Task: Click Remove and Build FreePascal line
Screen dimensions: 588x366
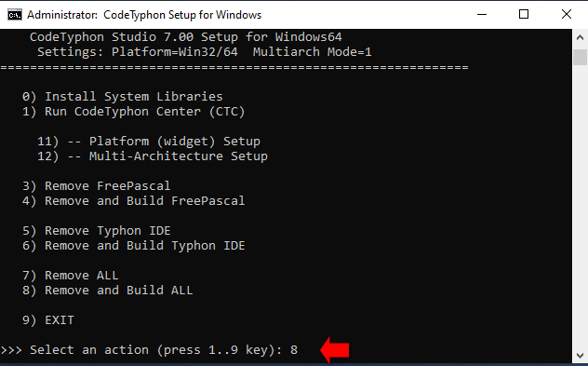Action: (x=133, y=201)
